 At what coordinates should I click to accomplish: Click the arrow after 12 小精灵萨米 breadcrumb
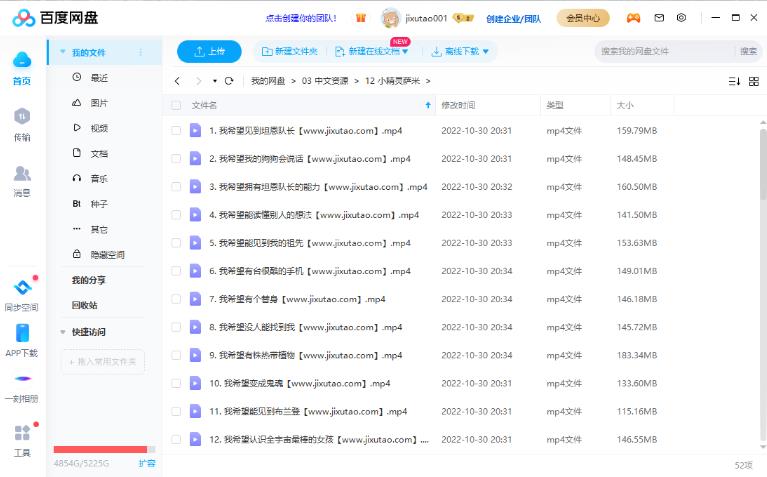click(428, 81)
